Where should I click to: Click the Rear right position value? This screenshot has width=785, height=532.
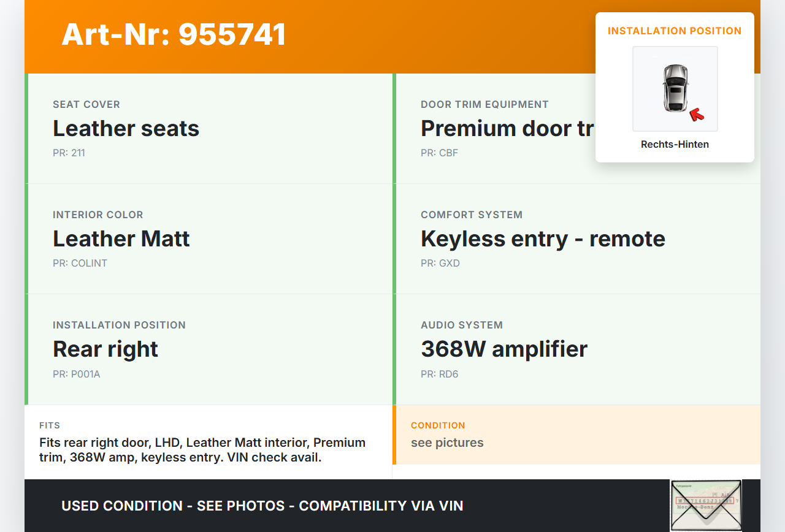(x=105, y=349)
